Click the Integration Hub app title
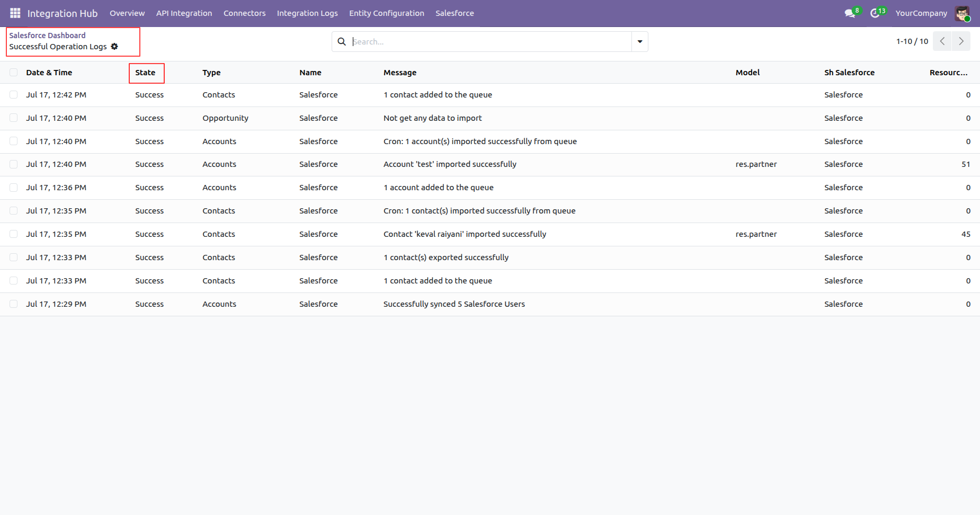Viewport: 980px width, 515px height. click(x=63, y=13)
